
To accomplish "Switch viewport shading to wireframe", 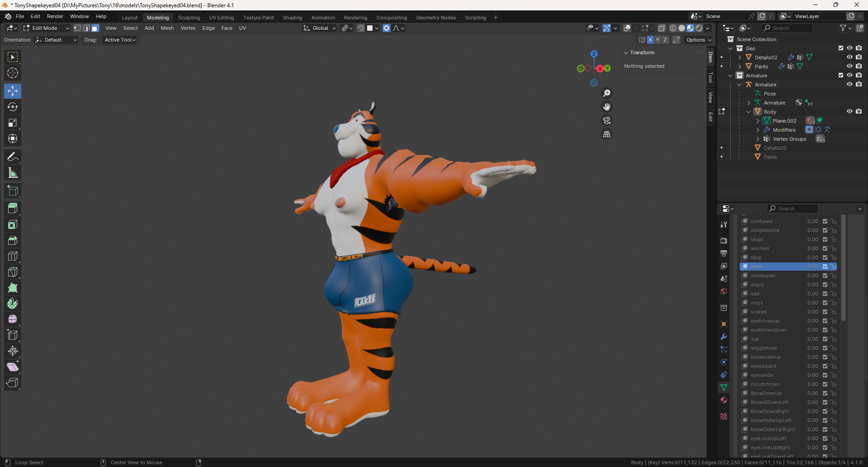I will click(673, 28).
